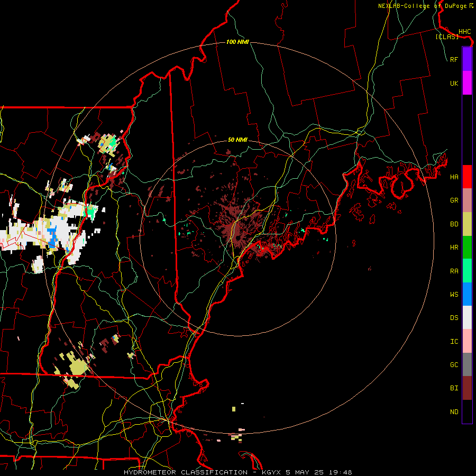This screenshot has height=476, width=476.
Task: Click the RA light-green legend swatch
Action: click(x=467, y=271)
